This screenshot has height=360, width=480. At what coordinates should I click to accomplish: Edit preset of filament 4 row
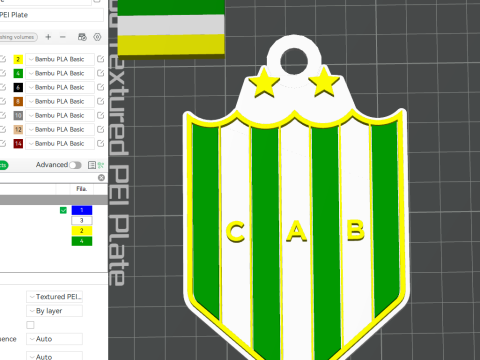point(100,73)
